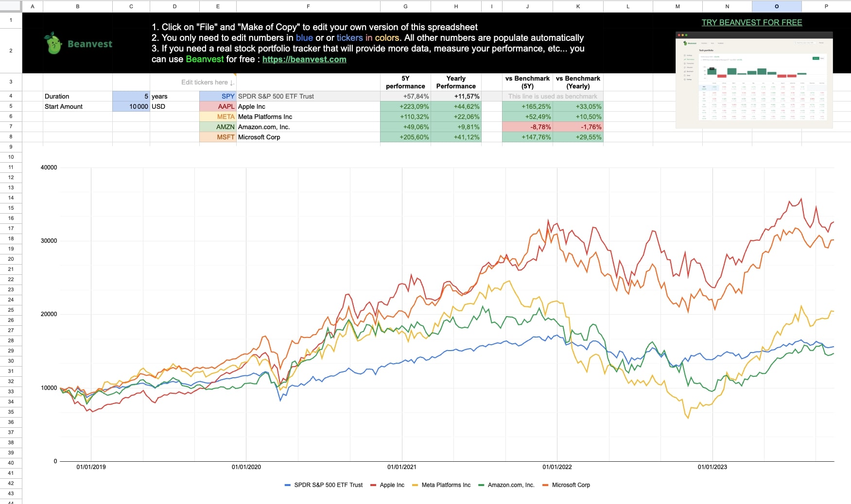Click the 30000 y-axis label
Image resolution: width=851 pixels, height=504 pixels.
tap(49, 241)
